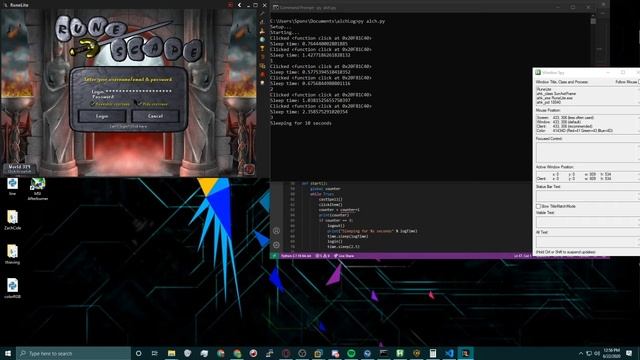Select the ZachCode folder on desktop

point(12,220)
